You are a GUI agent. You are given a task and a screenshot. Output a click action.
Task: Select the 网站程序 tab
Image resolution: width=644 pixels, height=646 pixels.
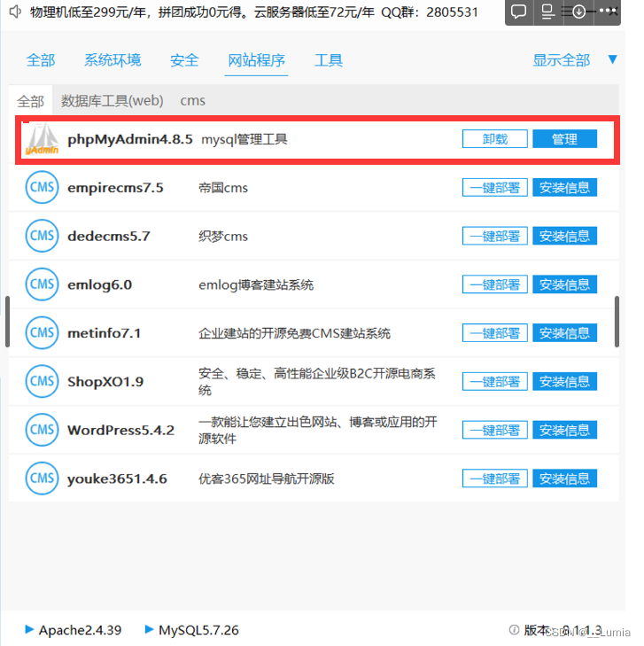point(256,60)
